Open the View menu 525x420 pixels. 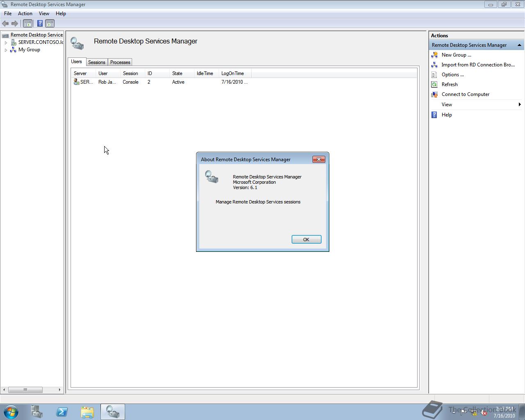click(x=44, y=14)
